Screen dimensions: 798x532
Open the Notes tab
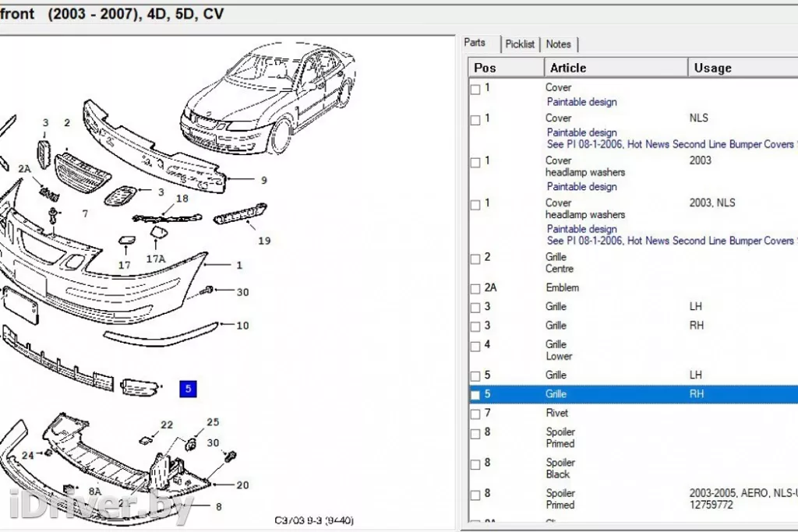(x=558, y=44)
